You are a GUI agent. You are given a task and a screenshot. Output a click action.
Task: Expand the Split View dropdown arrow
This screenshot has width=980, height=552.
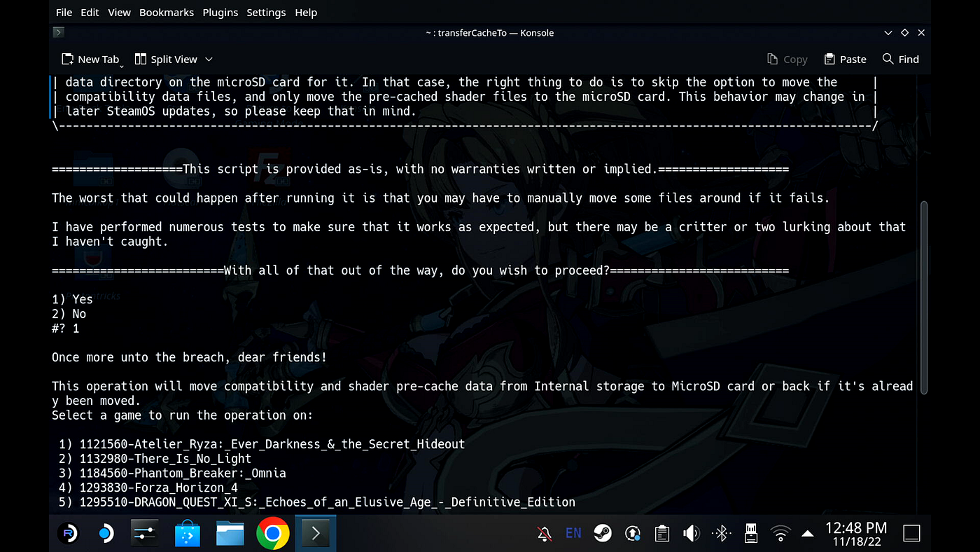pyautogui.click(x=209, y=60)
